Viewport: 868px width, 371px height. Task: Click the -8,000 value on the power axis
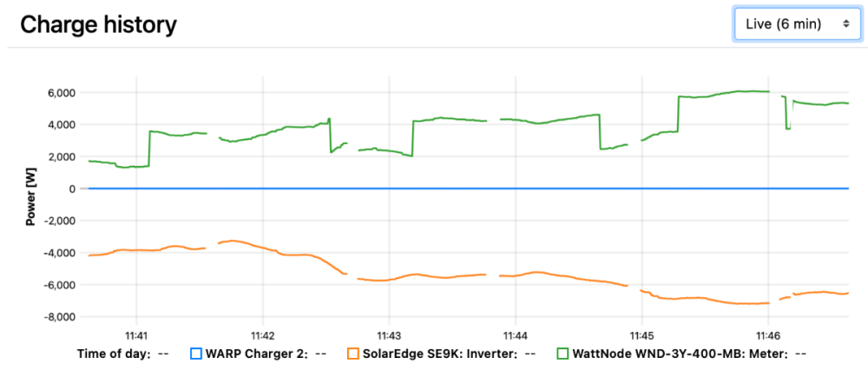click(59, 317)
